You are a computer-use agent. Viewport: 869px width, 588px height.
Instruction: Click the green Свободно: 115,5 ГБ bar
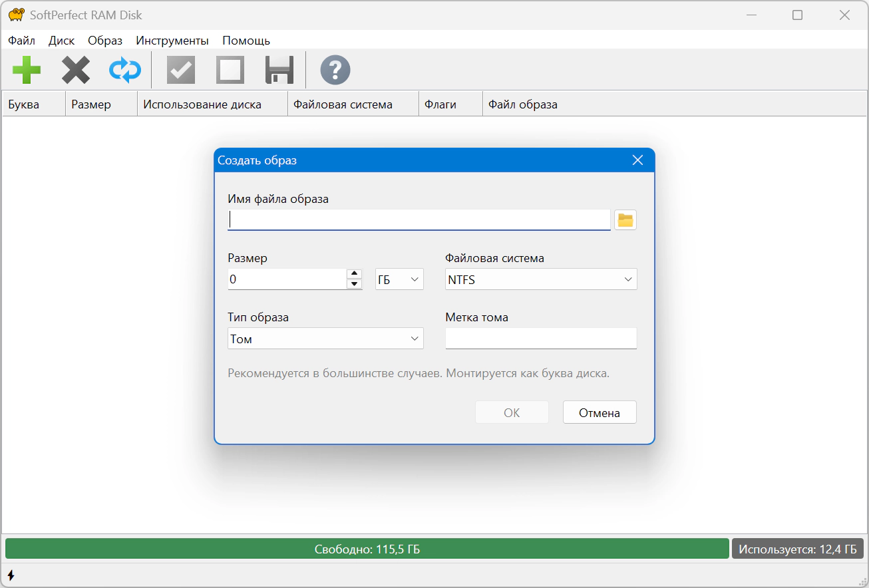tap(367, 549)
